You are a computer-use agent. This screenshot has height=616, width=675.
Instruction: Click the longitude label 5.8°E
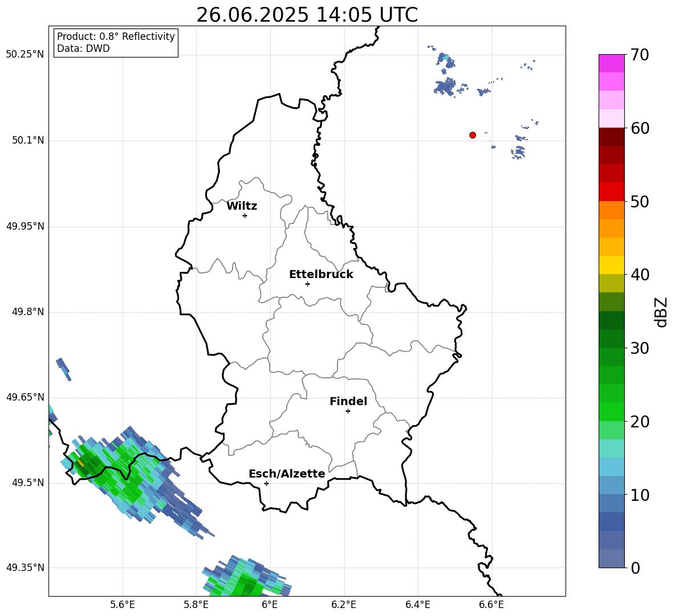(x=196, y=605)
